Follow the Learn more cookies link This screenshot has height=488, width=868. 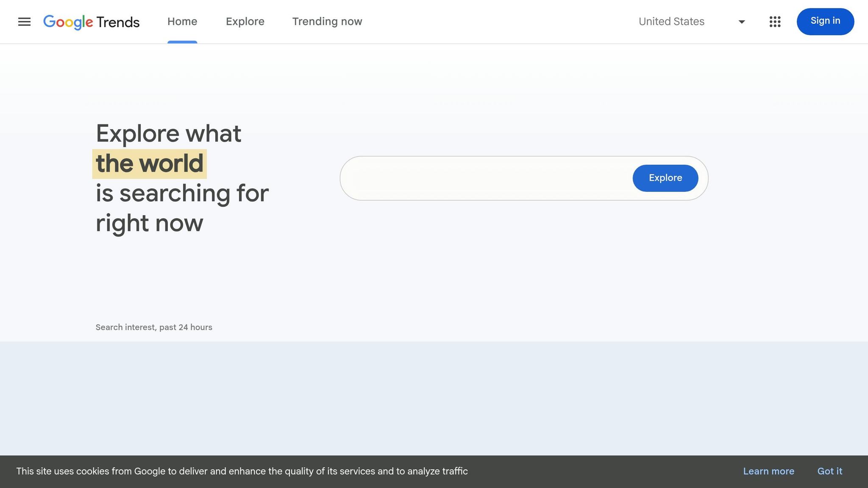[x=768, y=471]
